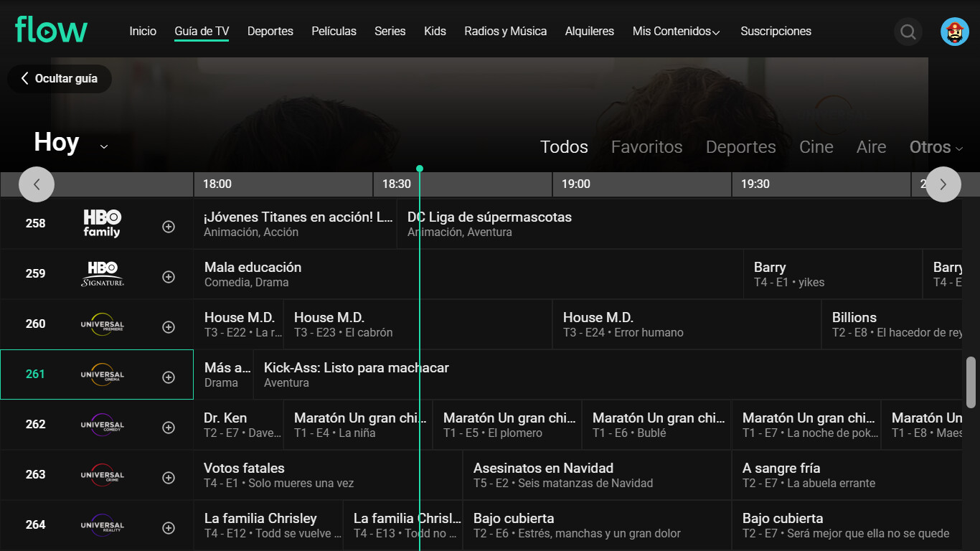Open the user profile avatar

(955, 32)
